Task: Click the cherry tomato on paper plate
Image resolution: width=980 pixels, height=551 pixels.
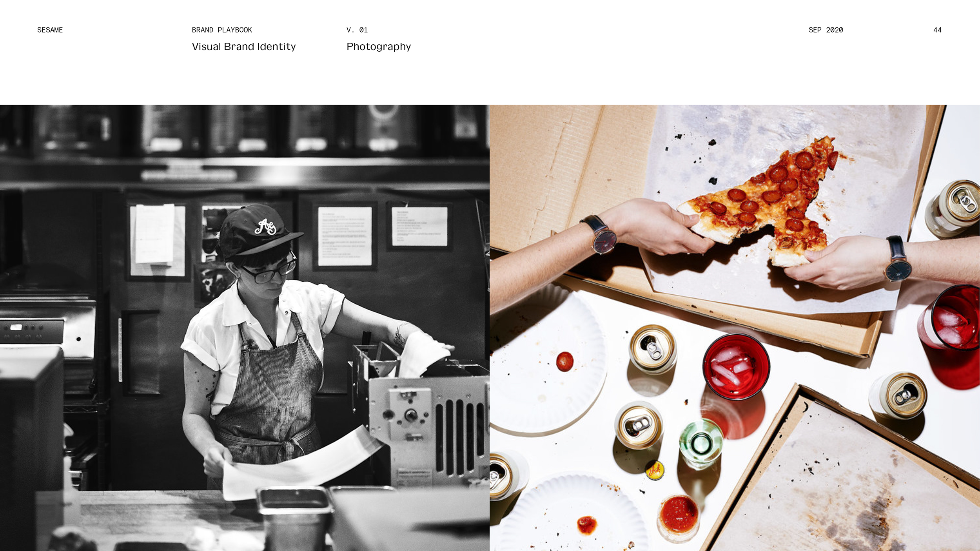Action: (564, 361)
